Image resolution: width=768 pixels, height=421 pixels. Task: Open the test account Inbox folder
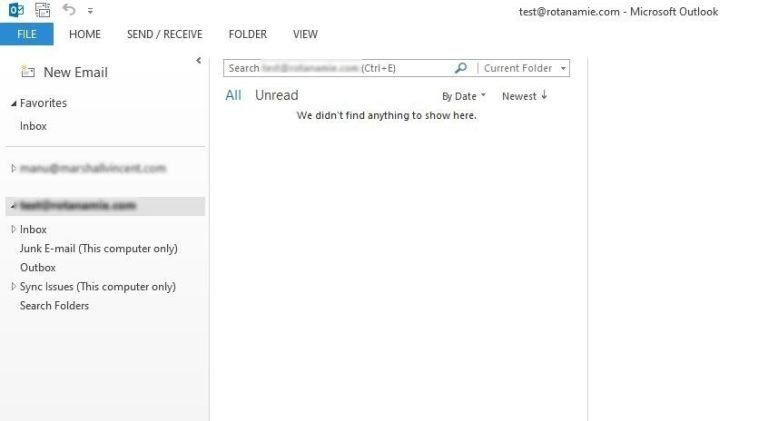click(x=33, y=230)
